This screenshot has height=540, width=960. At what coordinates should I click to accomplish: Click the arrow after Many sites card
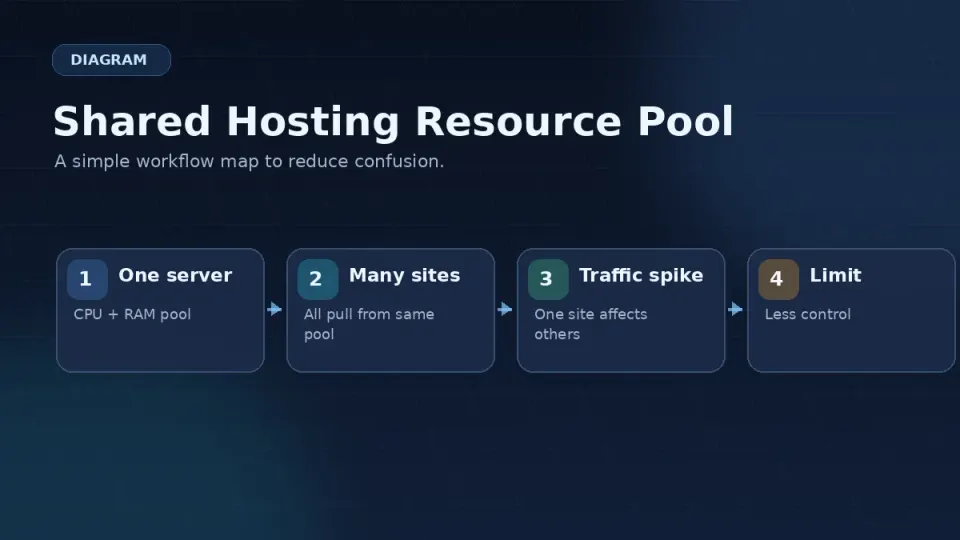[x=505, y=309]
